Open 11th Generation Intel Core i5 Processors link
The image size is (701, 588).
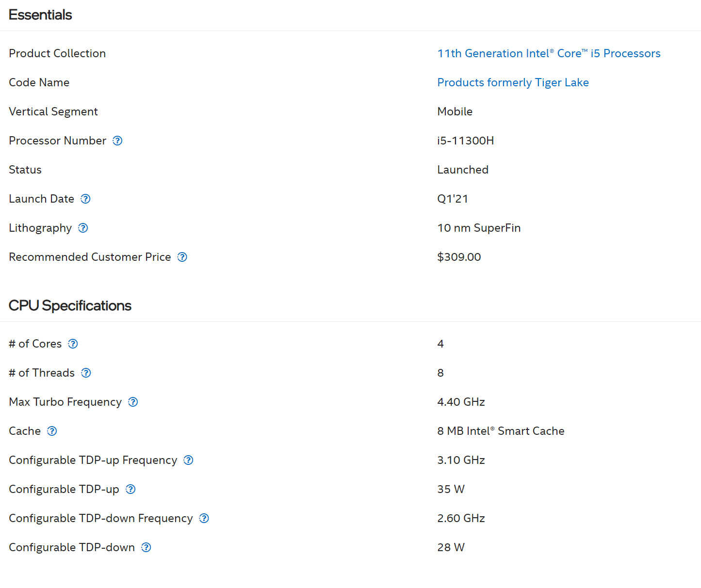point(549,53)
